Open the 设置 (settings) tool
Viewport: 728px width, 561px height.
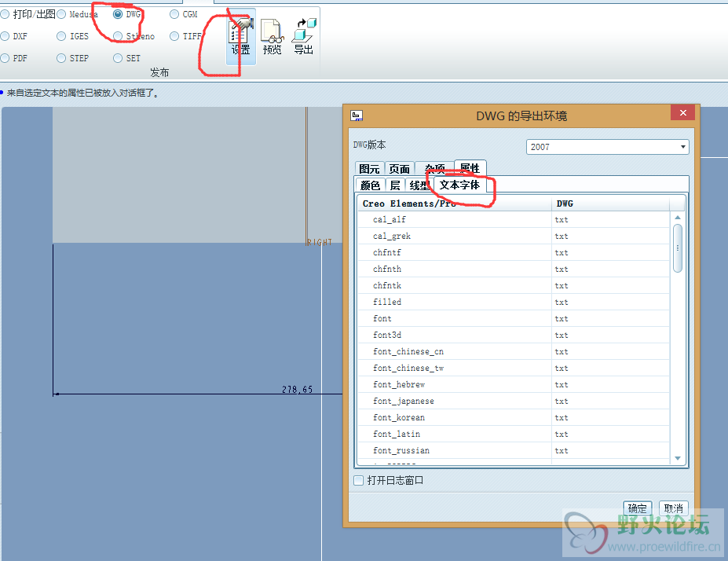tap(241, 36)
